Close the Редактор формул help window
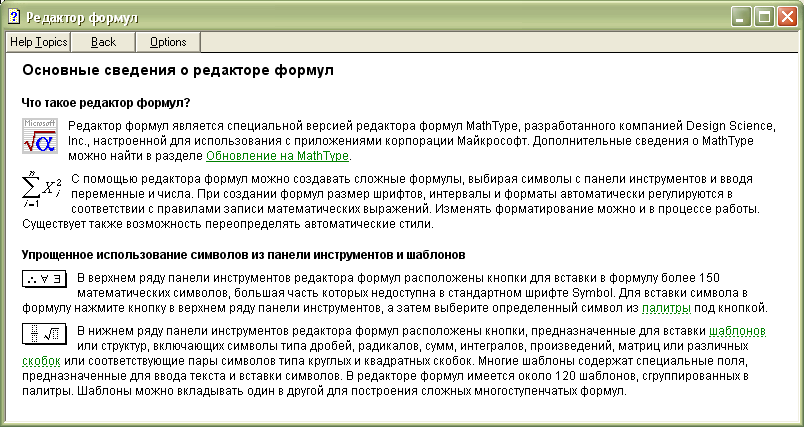This screenshot has height=427, width=804. coord(787,17)
